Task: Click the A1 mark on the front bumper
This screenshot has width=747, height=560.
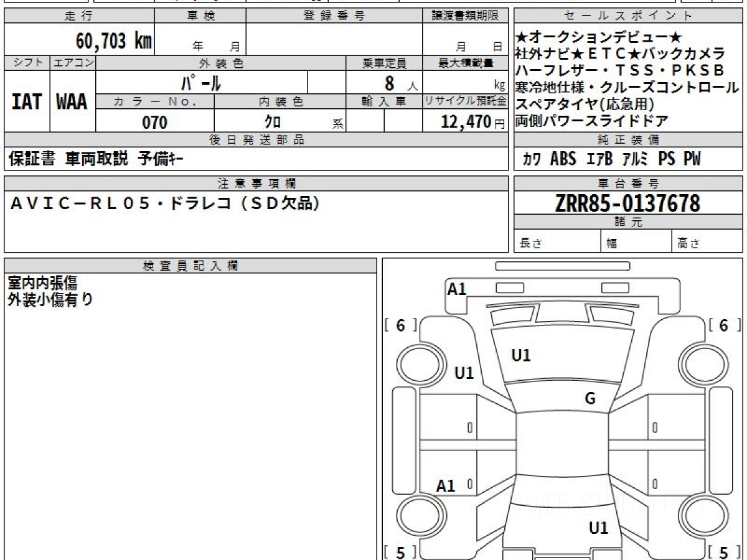Action: point(457,289)
